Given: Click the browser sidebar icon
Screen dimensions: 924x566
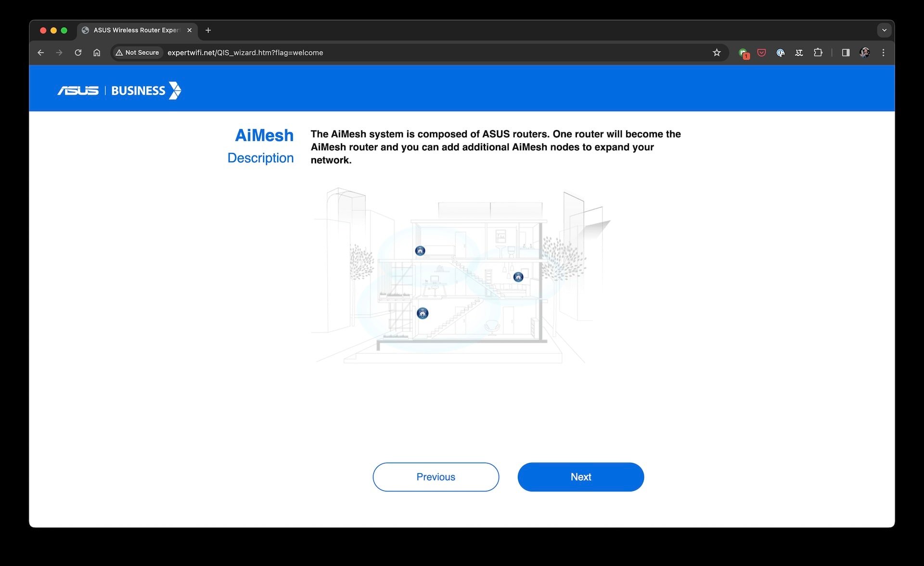Looking at the screenshot, I should click(846, 52).
